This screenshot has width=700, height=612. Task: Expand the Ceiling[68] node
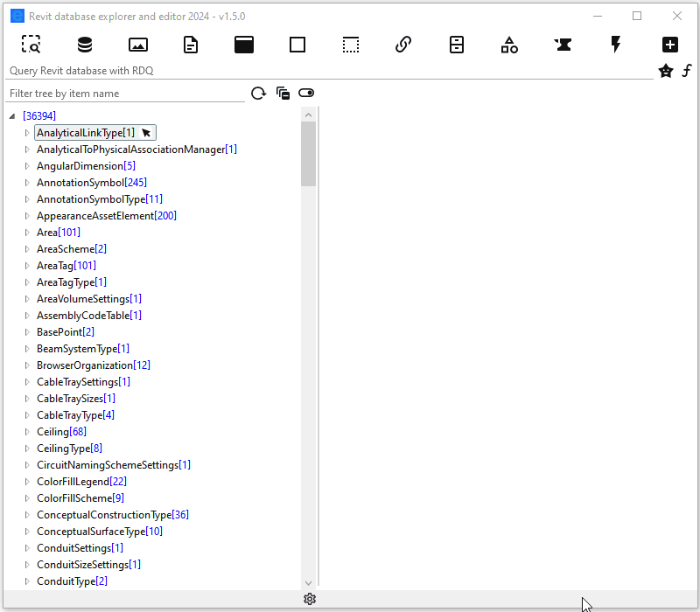(27, 432)
